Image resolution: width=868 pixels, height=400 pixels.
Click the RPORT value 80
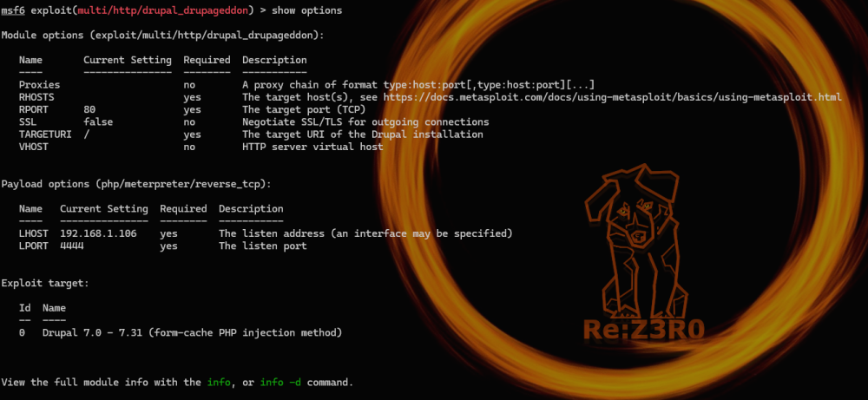pos(89,109)
